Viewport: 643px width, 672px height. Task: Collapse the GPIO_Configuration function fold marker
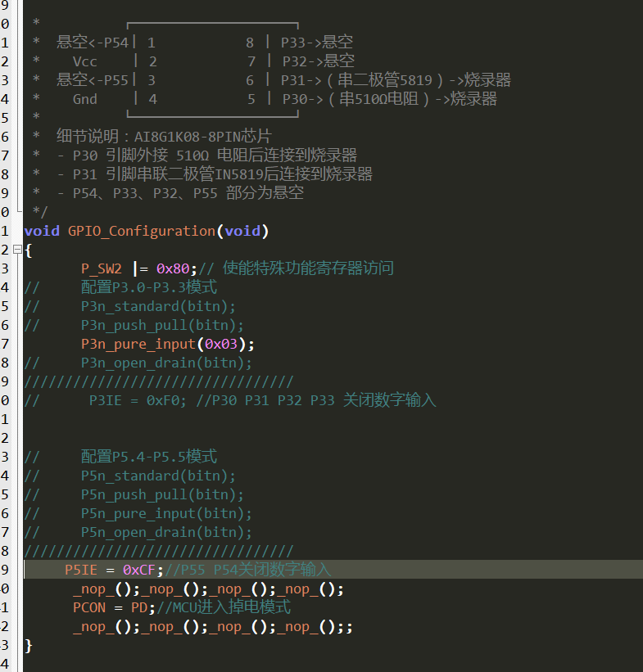17,250
